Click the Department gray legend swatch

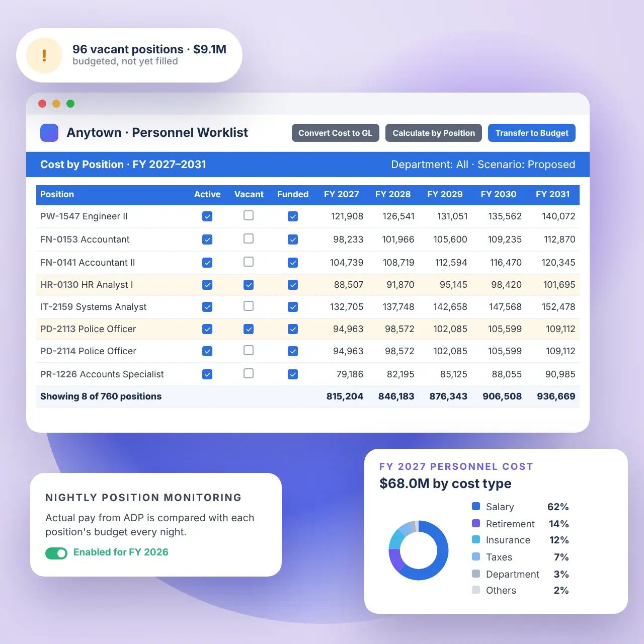(x=476, y=574)
